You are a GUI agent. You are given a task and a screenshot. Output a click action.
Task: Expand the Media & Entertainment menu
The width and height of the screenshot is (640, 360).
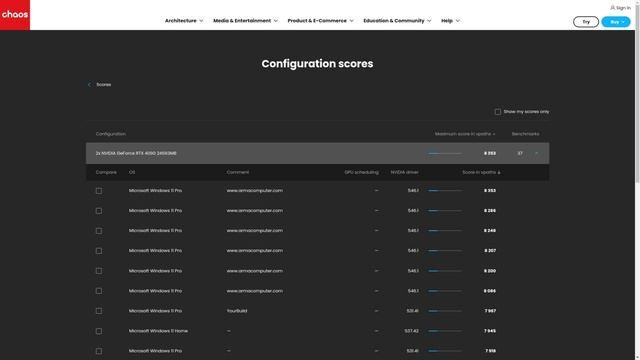245,20
